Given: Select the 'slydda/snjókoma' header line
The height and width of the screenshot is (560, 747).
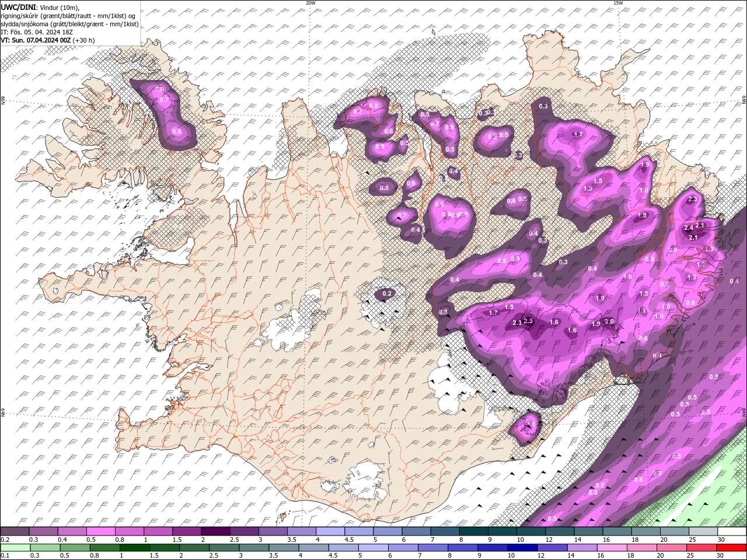Looking at the screenshot, I should [69, 24].
